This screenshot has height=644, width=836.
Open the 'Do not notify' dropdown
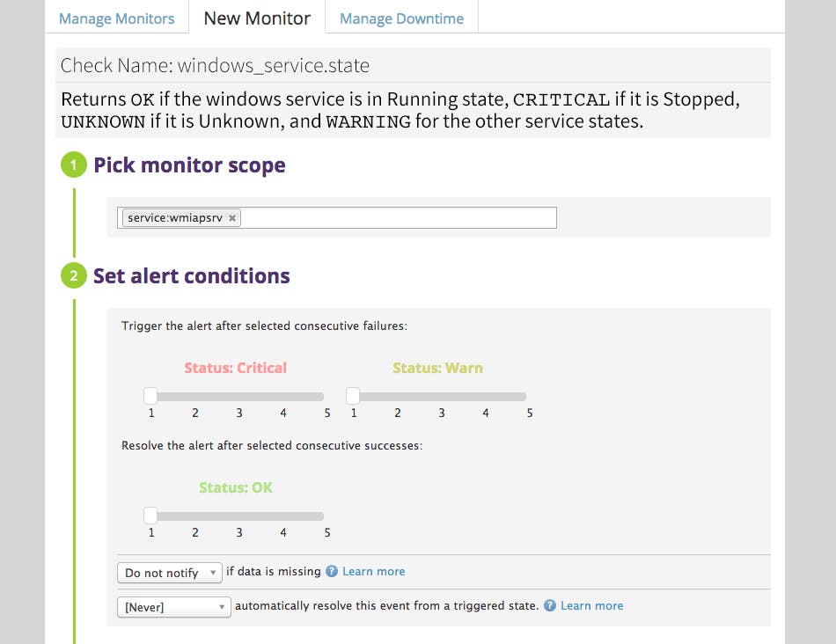169,573
